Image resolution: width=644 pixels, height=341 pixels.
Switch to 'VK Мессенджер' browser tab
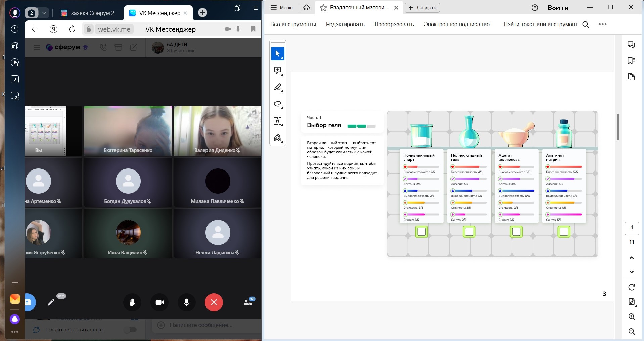[158, 13]
